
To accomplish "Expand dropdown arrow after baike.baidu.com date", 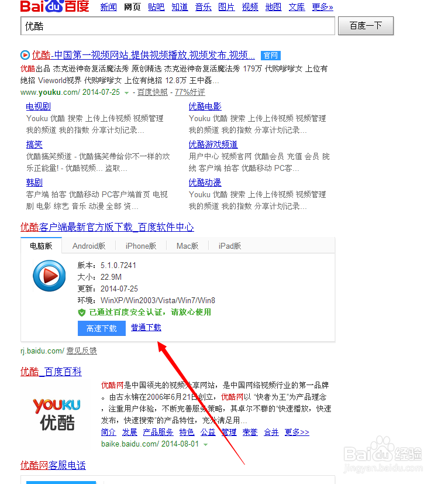I will tap(206, 444).
